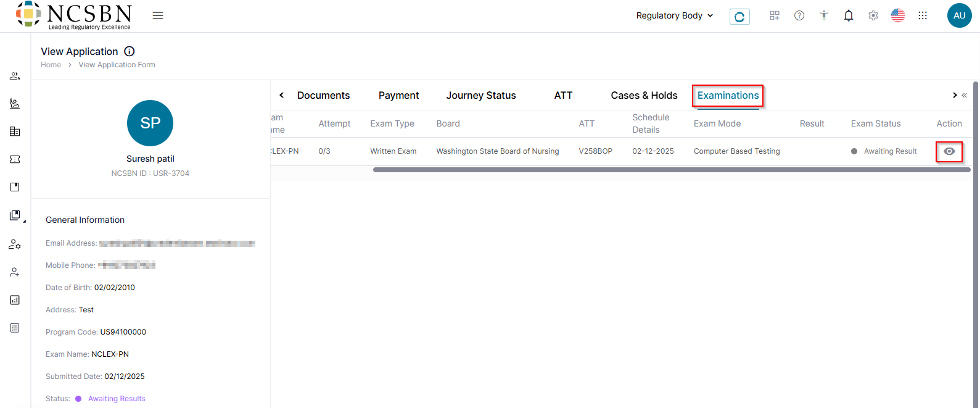Click the Submitted Date 02/12/2025 value
This screenshot has width=980, height=408.
click(x=125, y=377)
